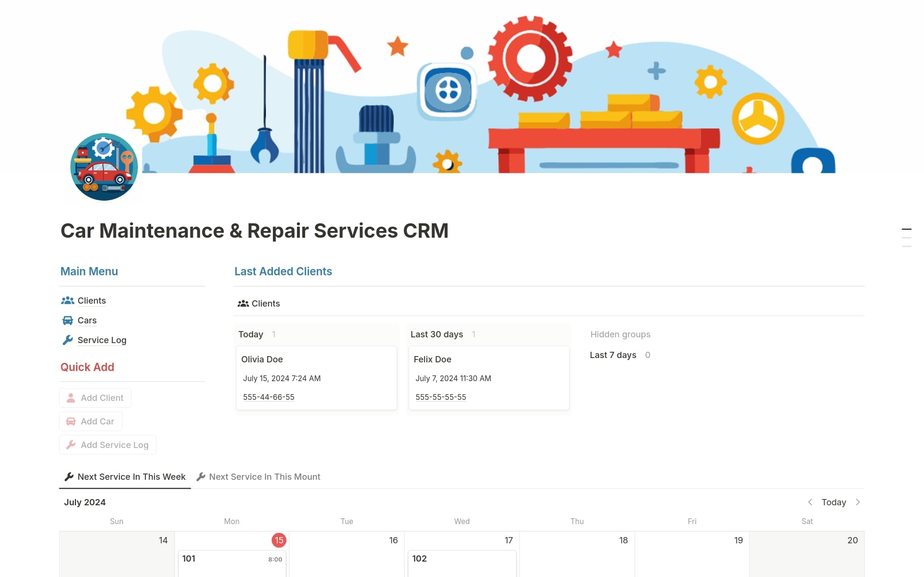Collapse the Today group in Clients board

coord(250,334)
